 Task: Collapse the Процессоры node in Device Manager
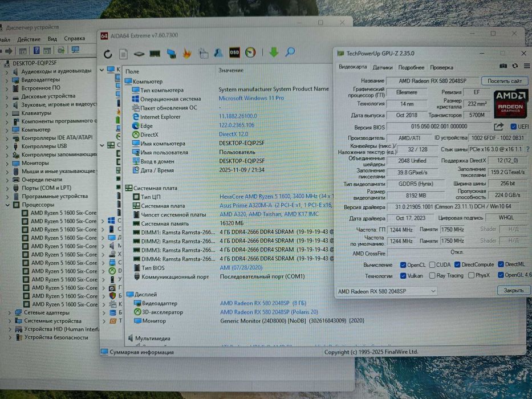click(7, 205)
